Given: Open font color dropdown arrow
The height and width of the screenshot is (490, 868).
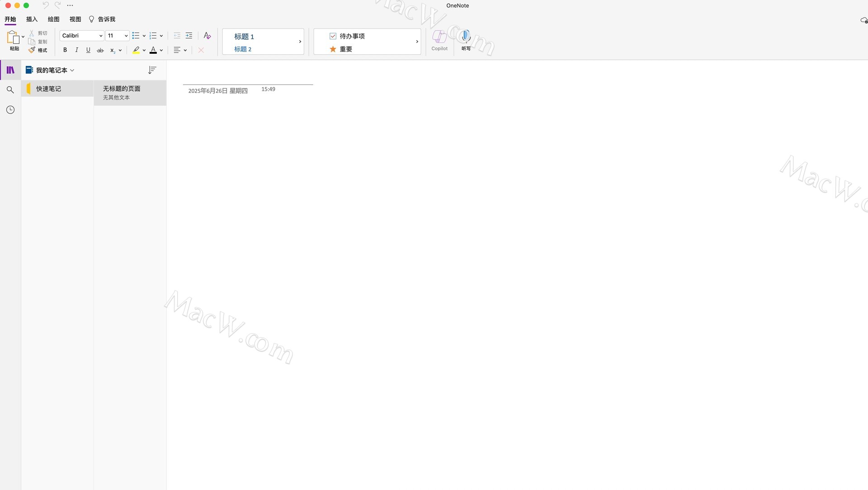Looking at the screenshot, I should pos(161,50).
